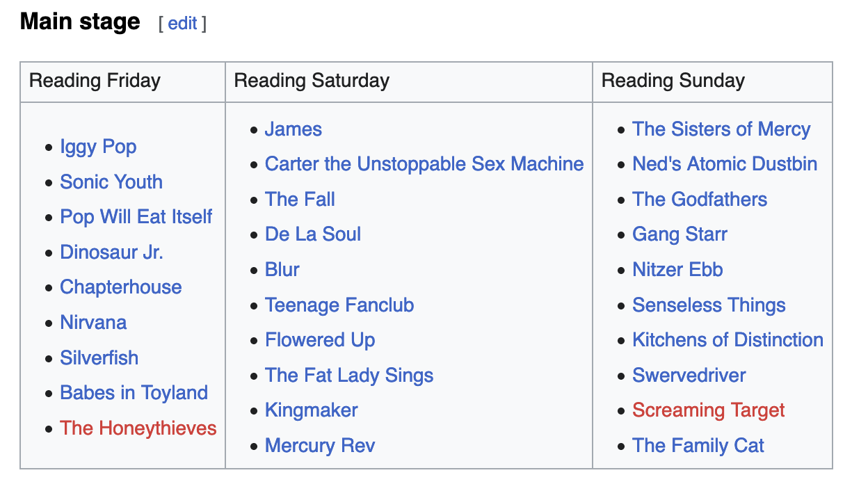This screenshot has width=868, height=491.
Task: Open the Swervedriver band link
Action: click(689, 376)
